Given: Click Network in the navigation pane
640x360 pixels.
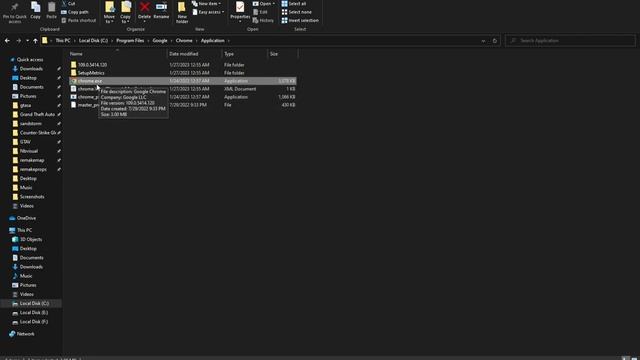Looking at the screenshot, I should pyautogui.click(x=25, y=334).
